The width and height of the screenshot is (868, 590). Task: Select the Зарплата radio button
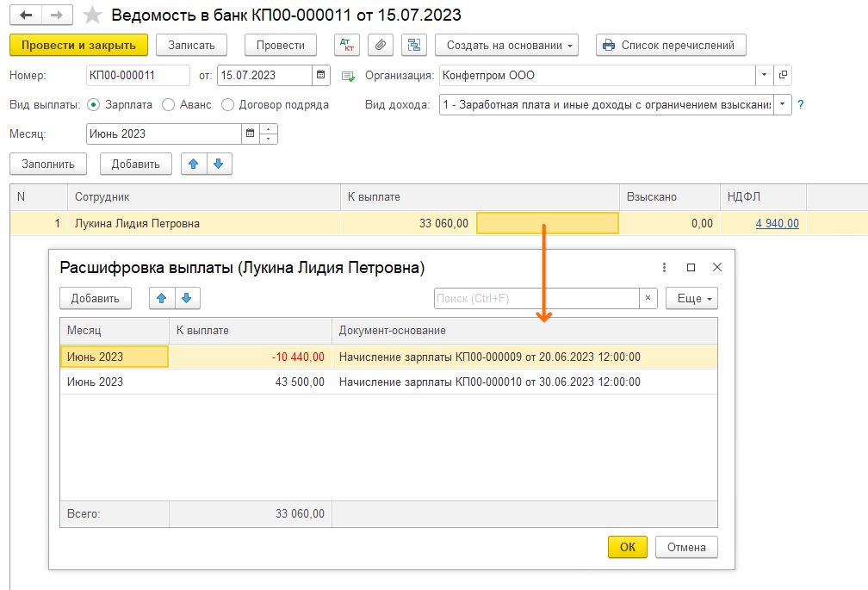click(x=93, y=104)
